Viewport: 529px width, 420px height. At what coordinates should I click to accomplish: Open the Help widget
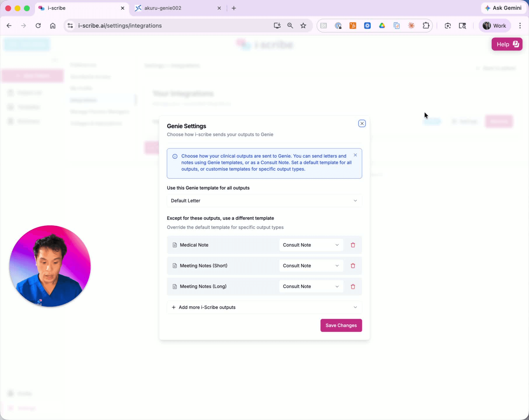pyautogui.click(x=507, y=44)
